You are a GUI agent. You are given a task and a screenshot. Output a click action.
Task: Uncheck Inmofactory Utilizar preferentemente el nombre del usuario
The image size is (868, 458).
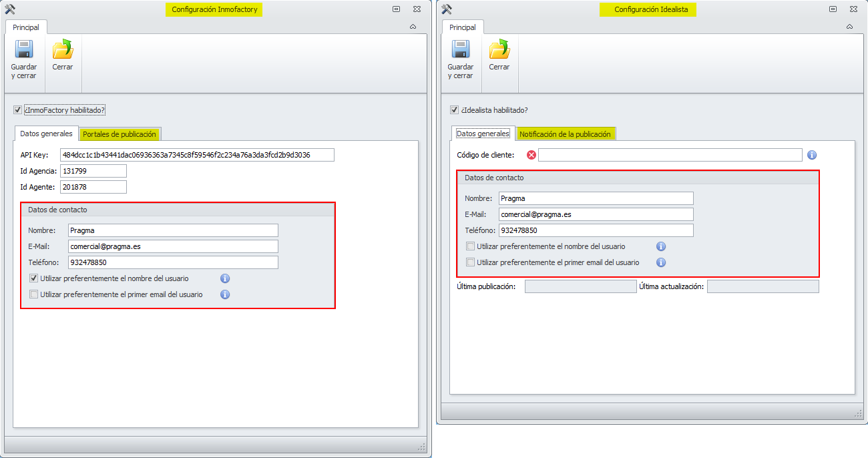[34, 278]
